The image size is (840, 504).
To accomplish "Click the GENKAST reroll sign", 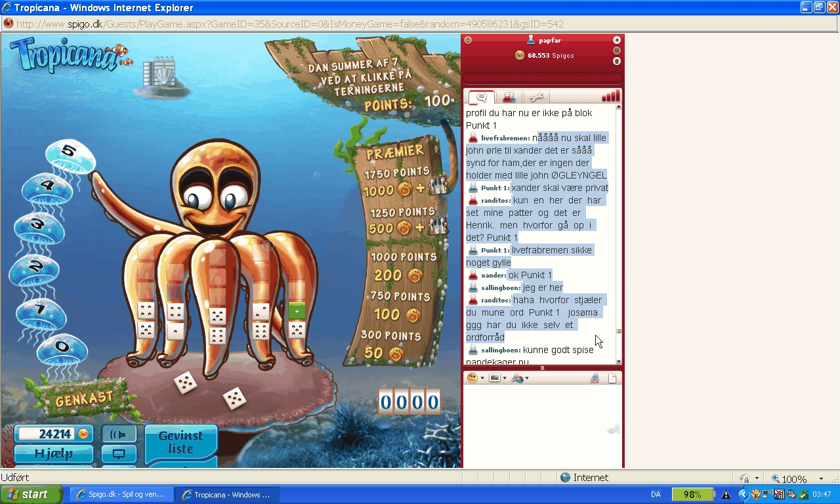I will point(85,398).
